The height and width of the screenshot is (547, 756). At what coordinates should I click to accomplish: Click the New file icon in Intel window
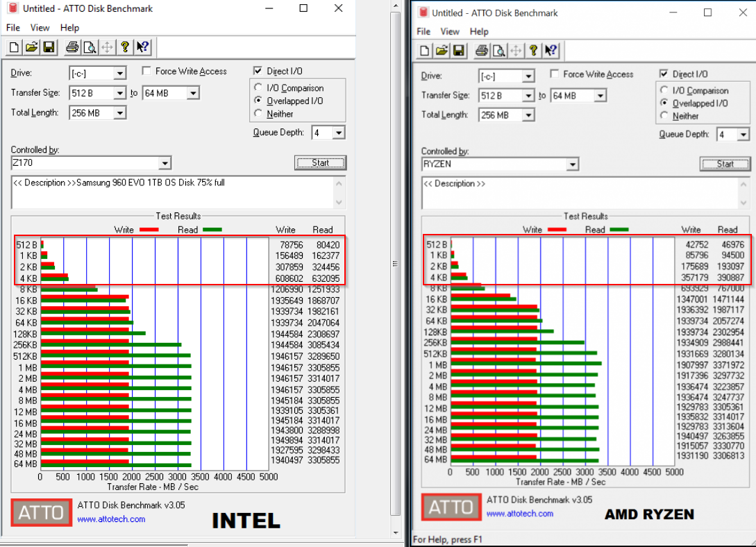pos(14,47)
